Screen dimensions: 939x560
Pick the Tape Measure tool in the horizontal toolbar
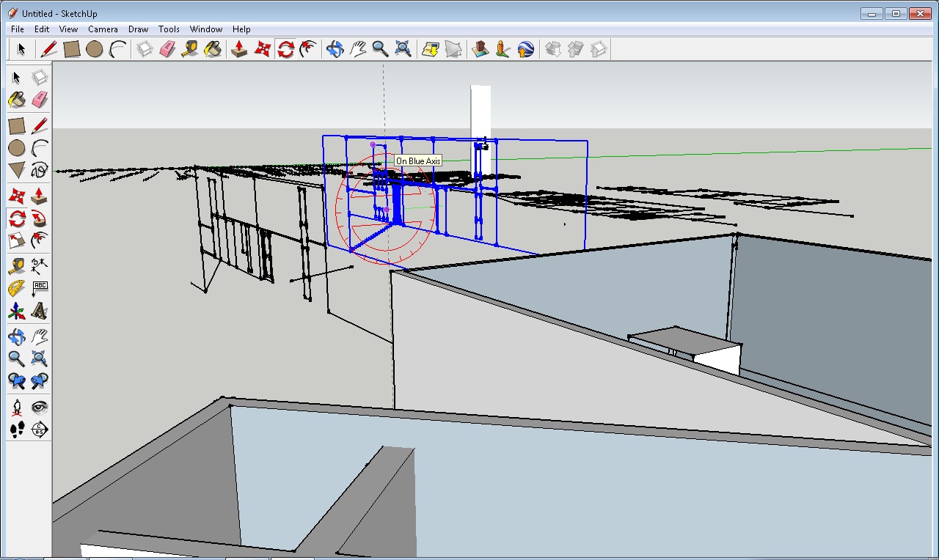[190, 49]
